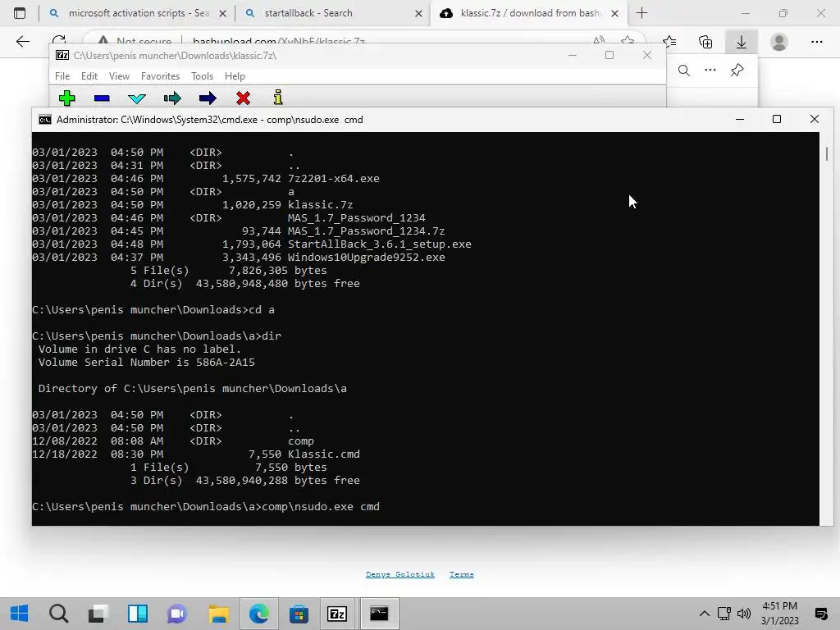The width and height of the screenshot is (840, 630).
Task: Close the startallback Search tab
Action: click(419, 13)
